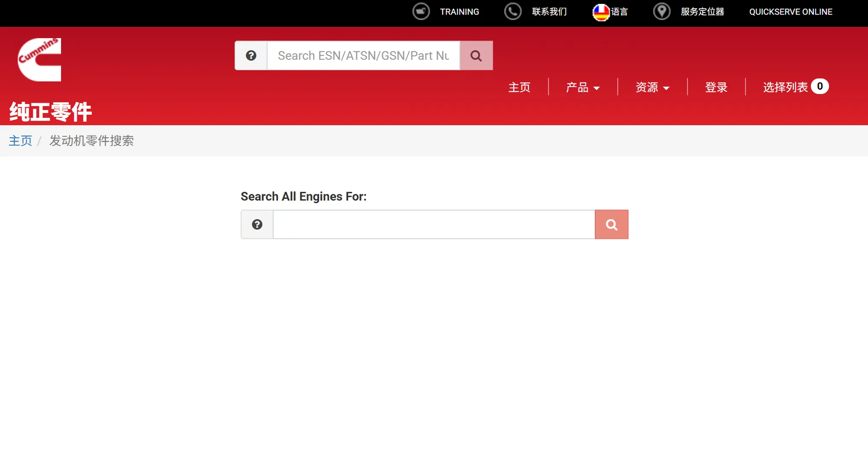
Task: Click the help icon beside the engine search
Action: (x=257, y=225)
